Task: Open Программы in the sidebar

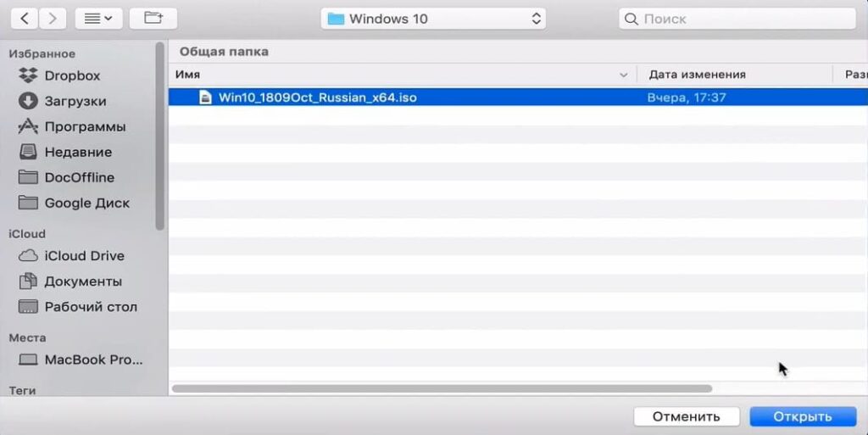Action: coord(72,126)
